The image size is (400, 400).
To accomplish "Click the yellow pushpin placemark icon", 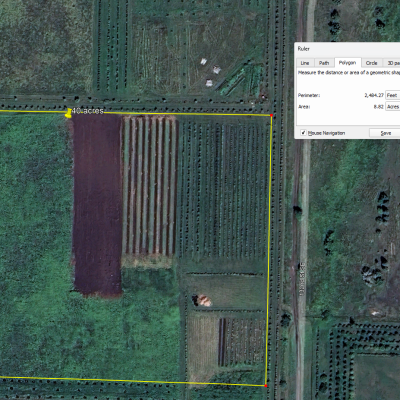I will pos(69,113).
